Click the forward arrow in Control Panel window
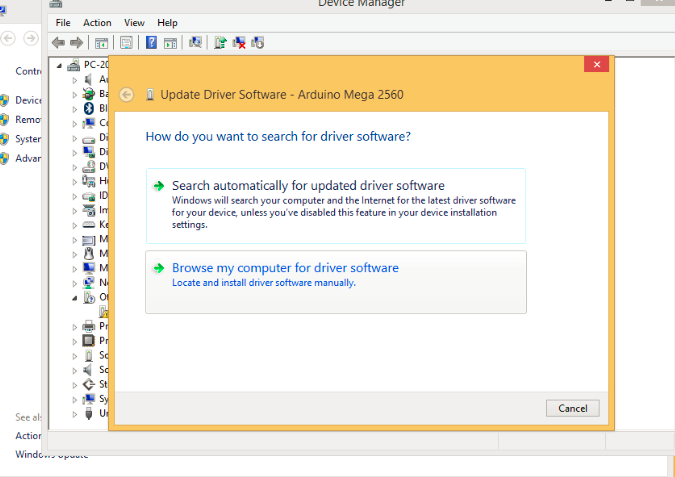The image size is (675, 477). click(x=31, y=38)
